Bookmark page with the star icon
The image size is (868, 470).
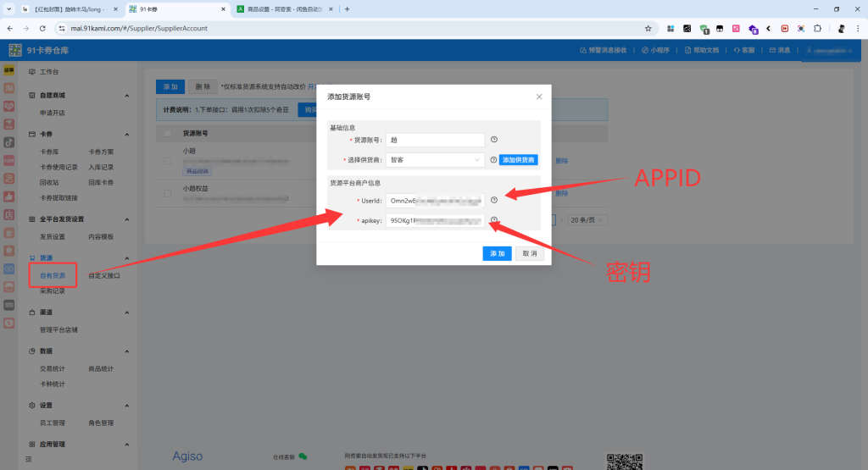tap(648, 28)
